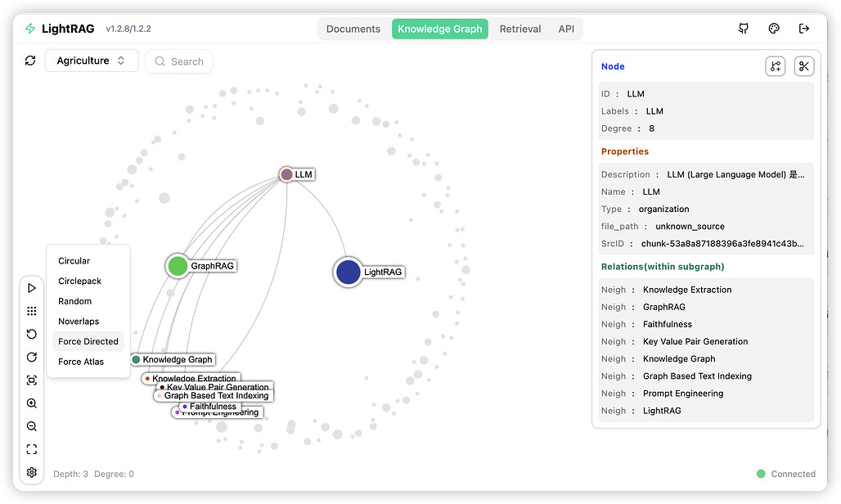Open the Retrieval tab
Image resolution: width=841 pixels, height=504 pixels.
pos(520,29)
